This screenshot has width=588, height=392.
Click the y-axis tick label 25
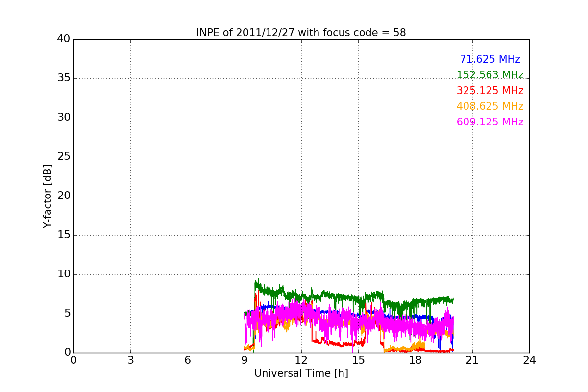point(64,157)
